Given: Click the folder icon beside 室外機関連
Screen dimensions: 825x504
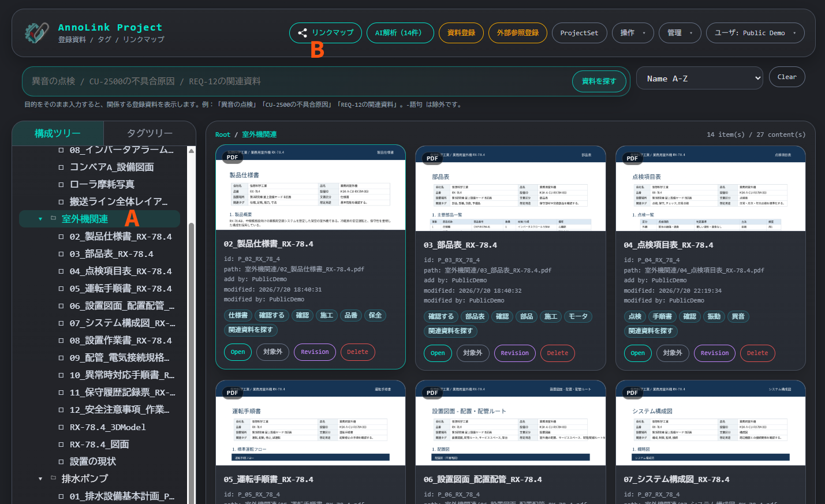Looking at the screenshot, I should click(x=53, y=218).
